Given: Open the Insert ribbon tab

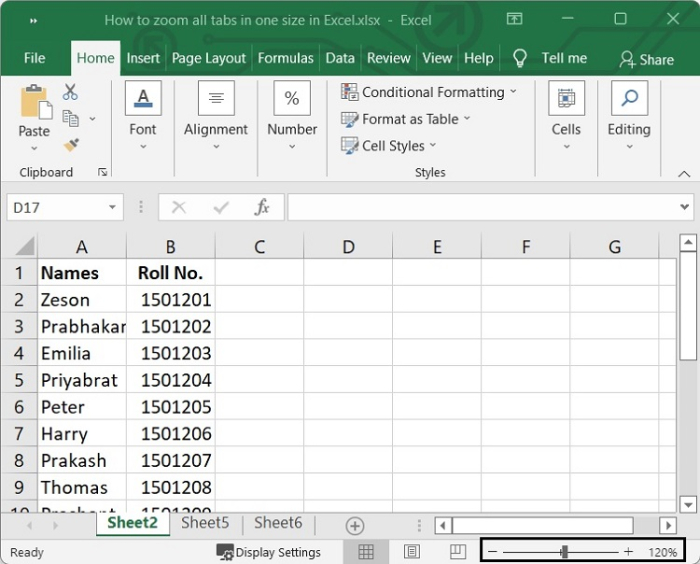Looking at the screenshot, I should [143, 58].
